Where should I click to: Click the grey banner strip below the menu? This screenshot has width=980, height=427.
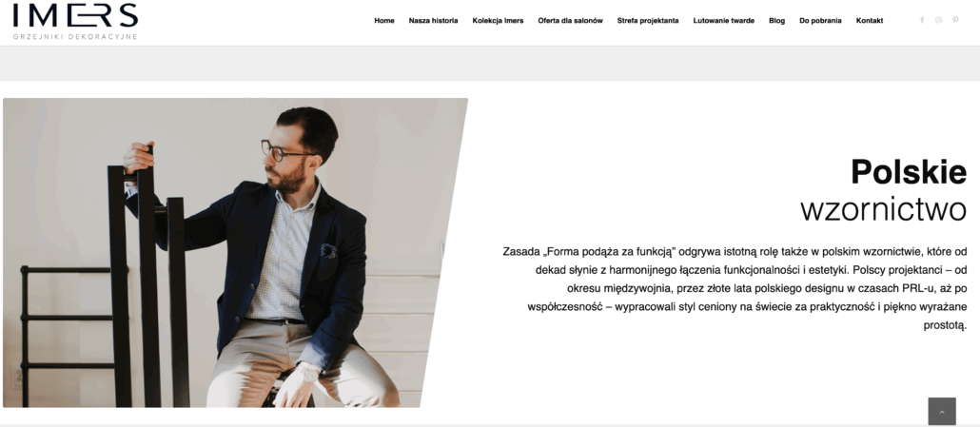click(x=490, y=64)
